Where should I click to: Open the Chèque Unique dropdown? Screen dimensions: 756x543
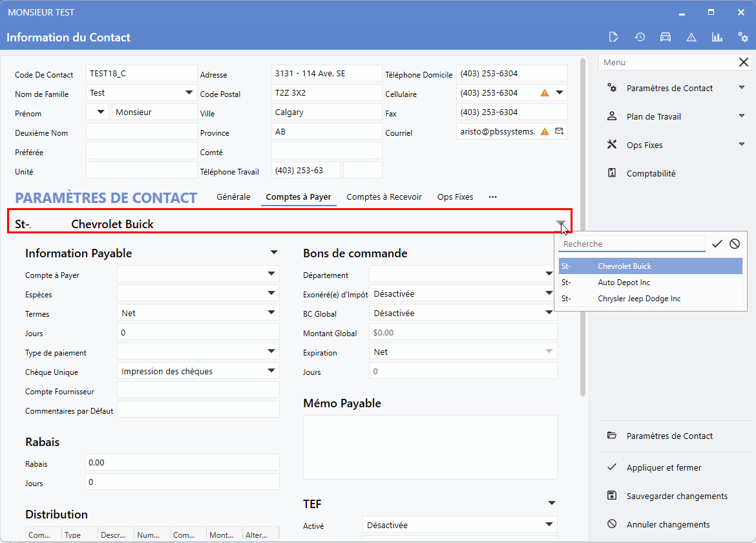pyautogui.click(x=271, y=371)
